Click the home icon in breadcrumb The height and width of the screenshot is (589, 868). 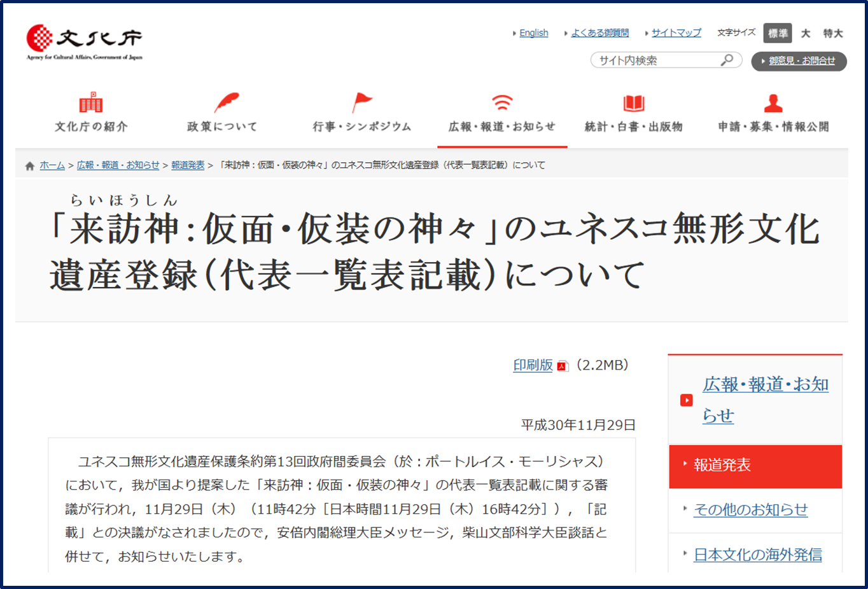pyautogui.click(x=29, y=166)
